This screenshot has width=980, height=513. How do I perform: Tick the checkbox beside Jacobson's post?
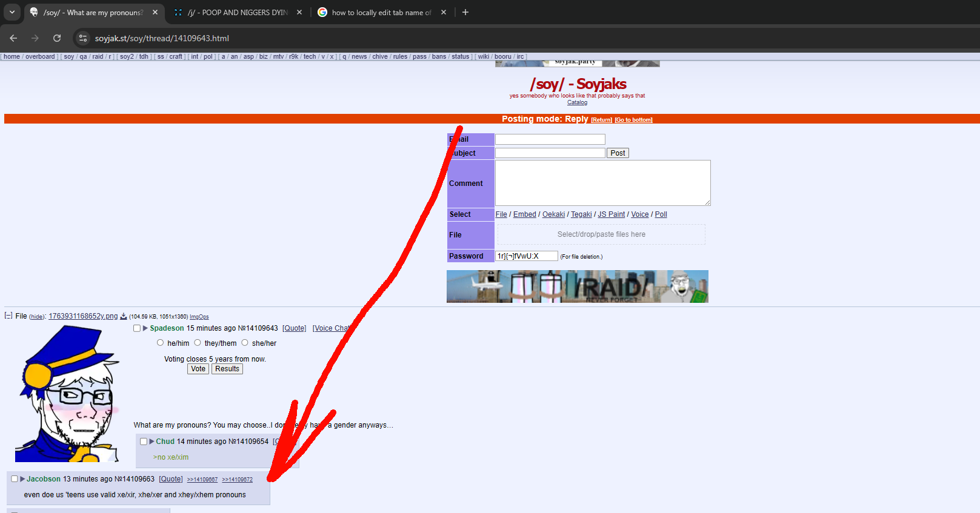[15, 479]
